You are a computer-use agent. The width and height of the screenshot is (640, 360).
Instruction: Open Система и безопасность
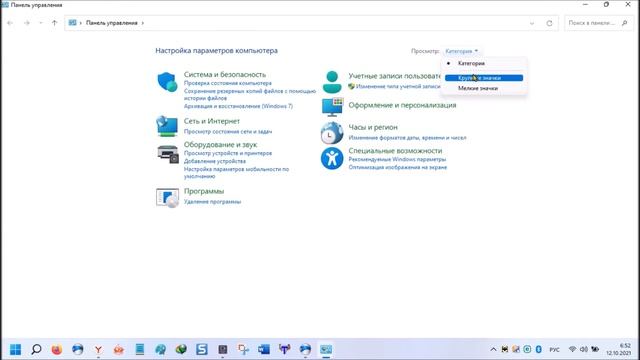[x=225, y=75]
